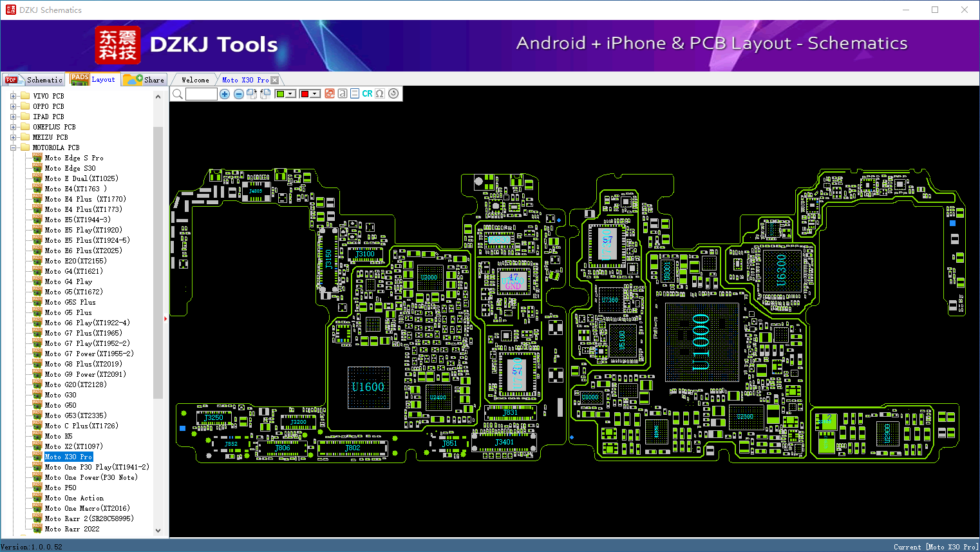The image size is (980, 552).
Task: Click the folder icon of VIVO PCB
Action: tap(26, 96)
